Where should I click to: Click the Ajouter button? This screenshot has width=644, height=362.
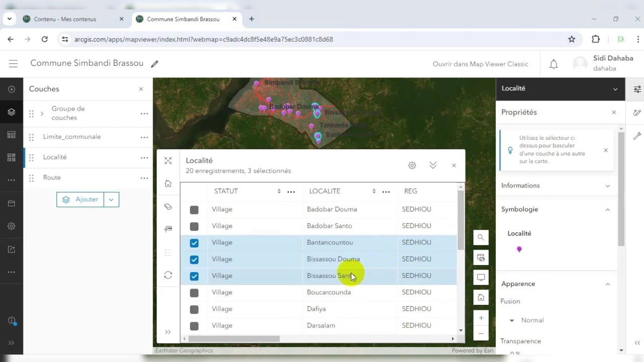tap(80, 200)
